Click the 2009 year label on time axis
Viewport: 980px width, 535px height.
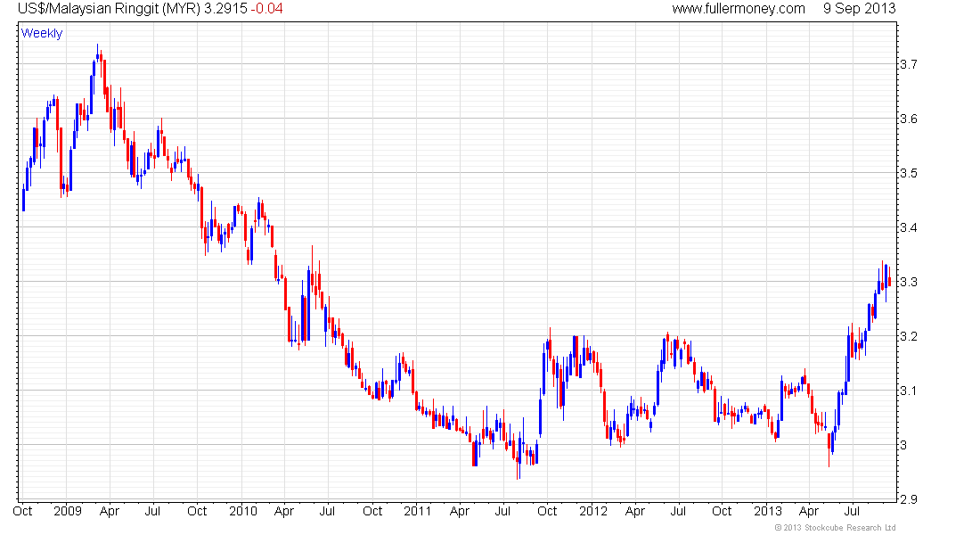point(68,511)
